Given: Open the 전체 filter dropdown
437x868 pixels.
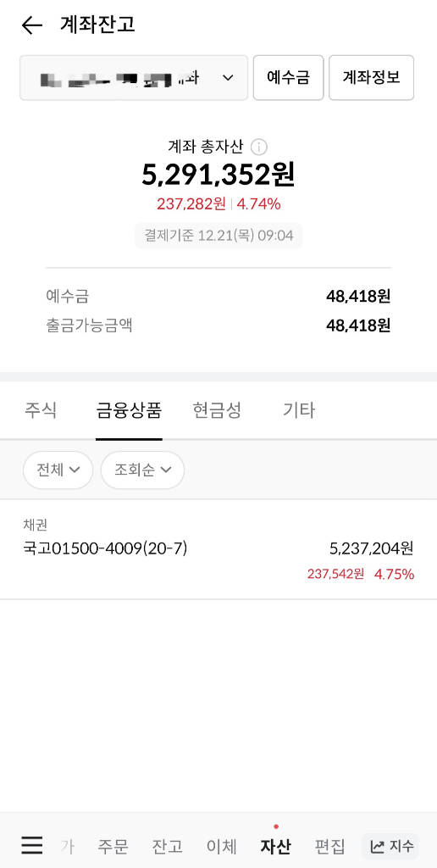Looking at the screenshot, I should pos(58,470).
